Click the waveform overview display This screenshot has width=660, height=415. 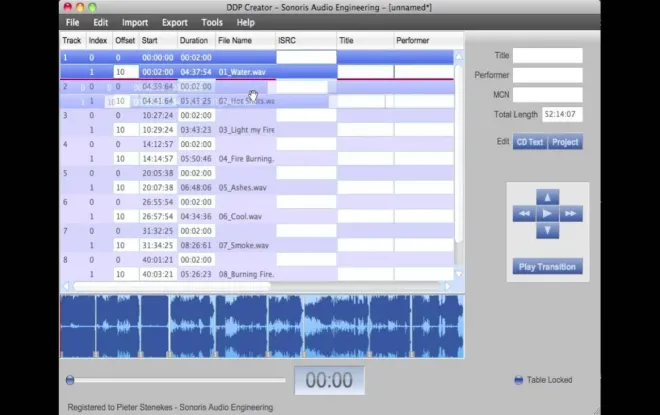262,327
